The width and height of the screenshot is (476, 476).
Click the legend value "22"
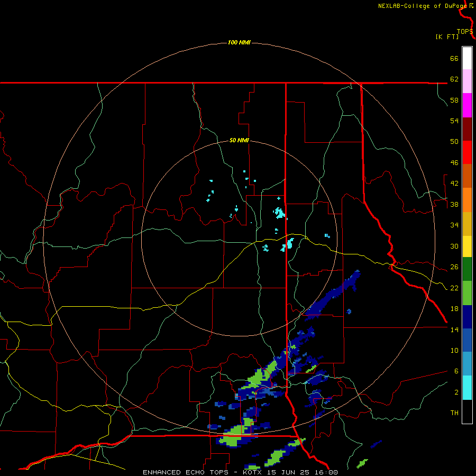454,288
